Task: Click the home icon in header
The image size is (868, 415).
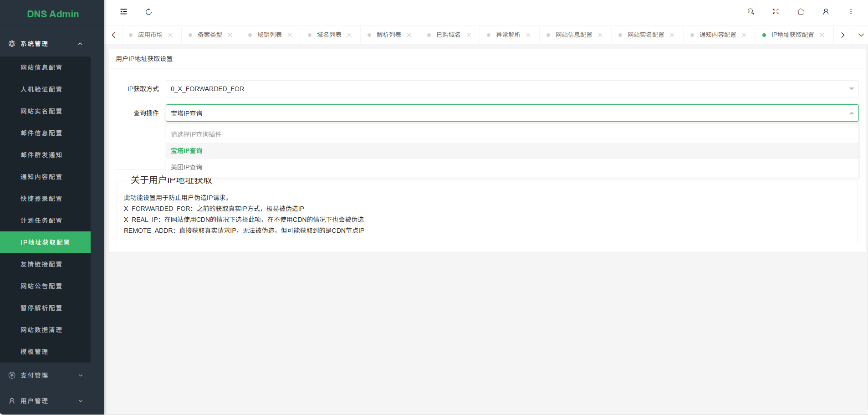Action: [x=801, y=12]
